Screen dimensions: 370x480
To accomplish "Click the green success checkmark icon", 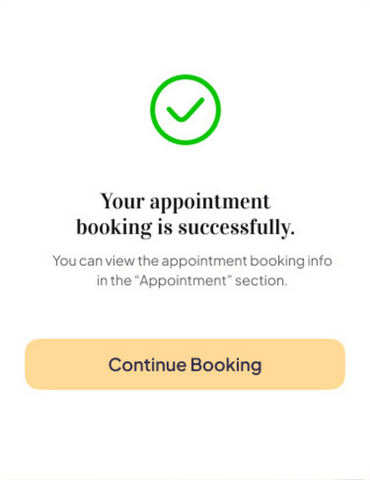I will pyautogui.click(x=185, y=110).
